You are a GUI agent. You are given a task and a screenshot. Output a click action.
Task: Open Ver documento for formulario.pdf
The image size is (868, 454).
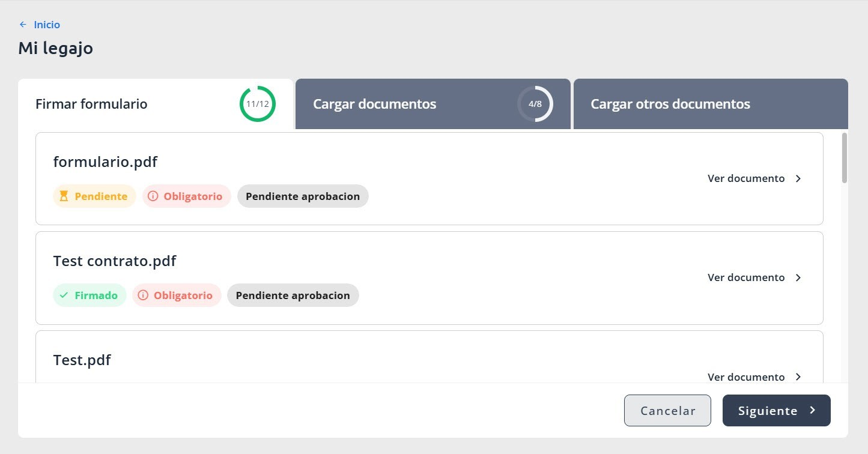click(746, 178)
